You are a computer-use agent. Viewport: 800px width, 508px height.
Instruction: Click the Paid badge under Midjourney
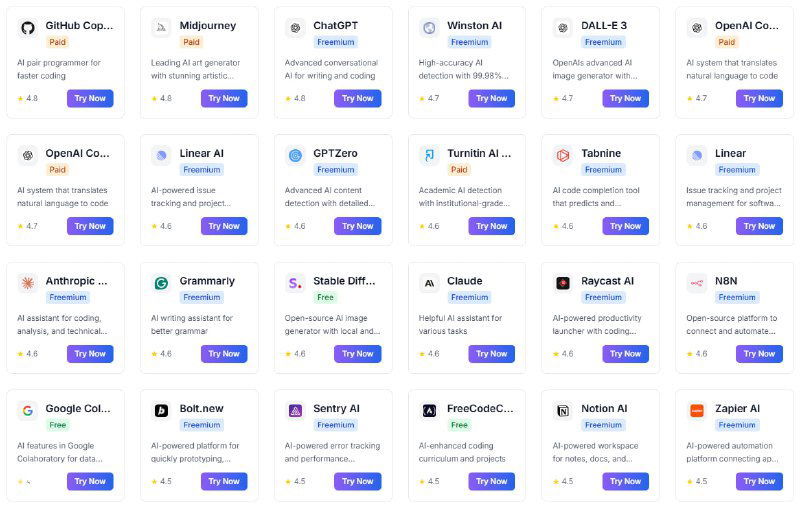point(191,43)
